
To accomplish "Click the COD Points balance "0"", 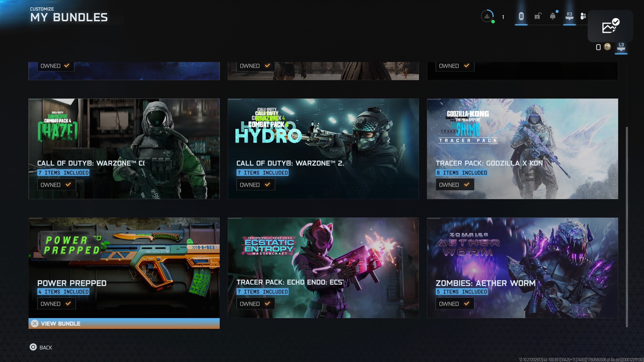I will pyautogui.click(x=598, y=47).
